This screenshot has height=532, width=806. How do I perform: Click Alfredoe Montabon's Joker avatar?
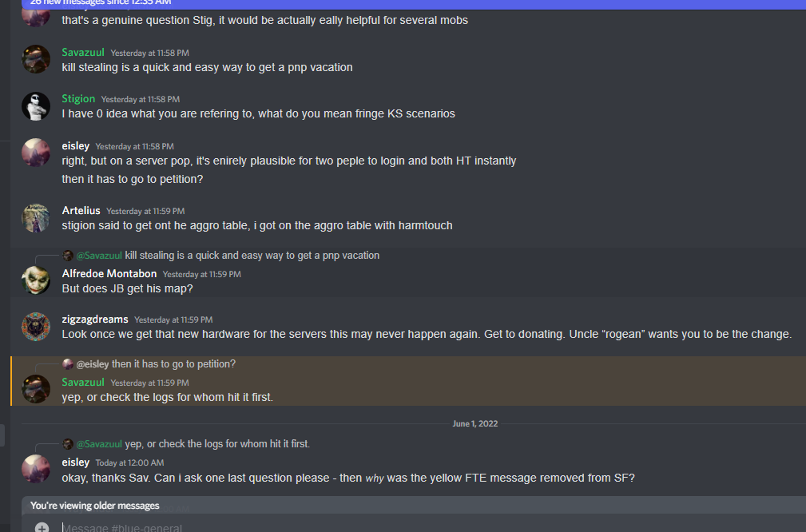(x=36, y=280)
